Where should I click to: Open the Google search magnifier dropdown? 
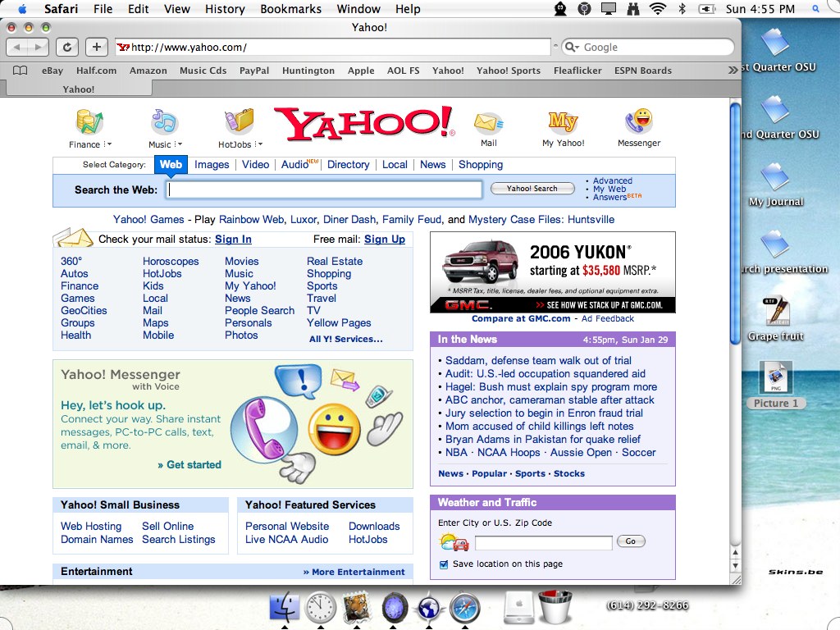tap(572, 47)
